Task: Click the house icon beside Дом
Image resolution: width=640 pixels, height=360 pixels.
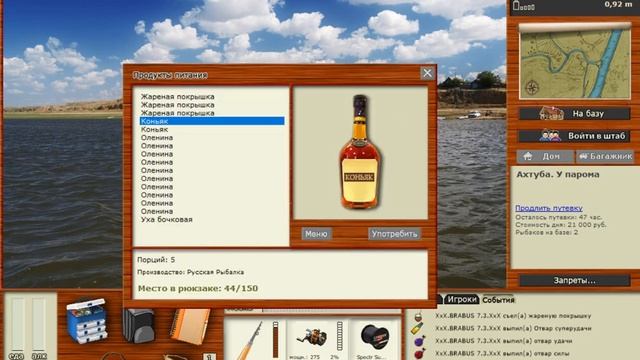Action: tap(528, 156)
